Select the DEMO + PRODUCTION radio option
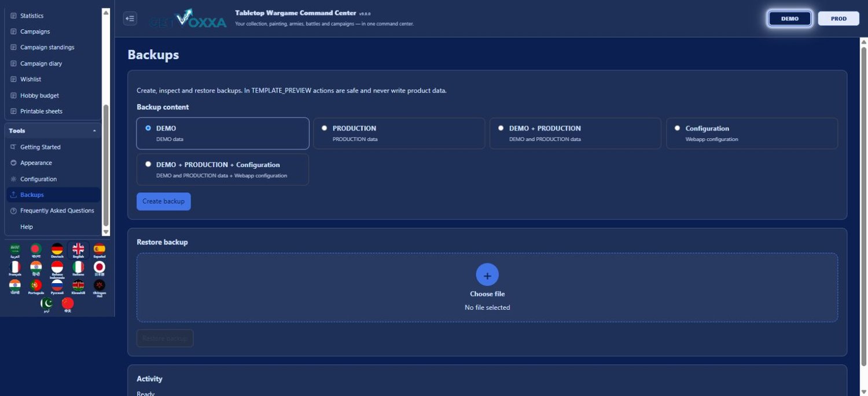Screen dimensions: 868x396 pos(575,133)
